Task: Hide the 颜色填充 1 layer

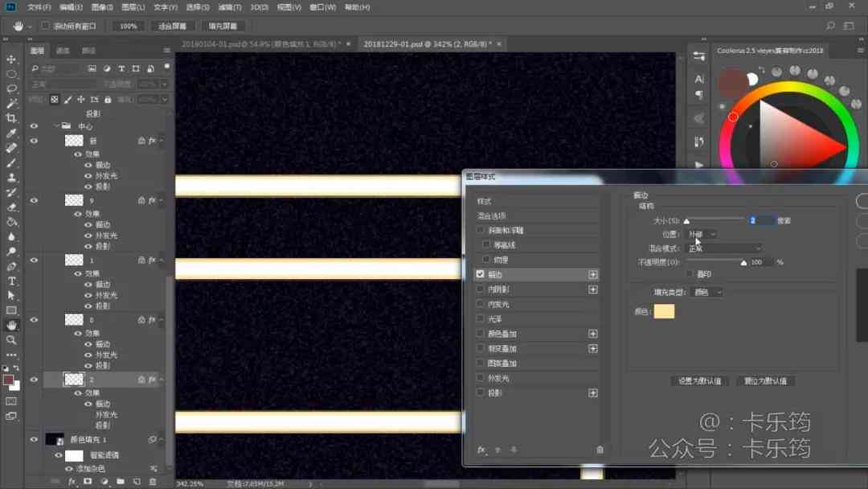Action: point(34,440)
